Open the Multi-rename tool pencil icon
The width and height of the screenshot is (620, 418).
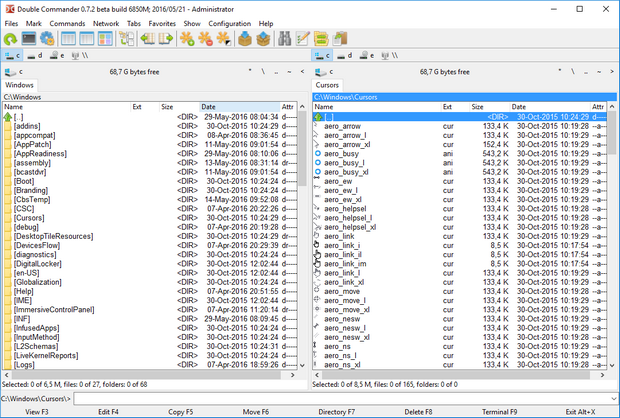coord(302,39)
